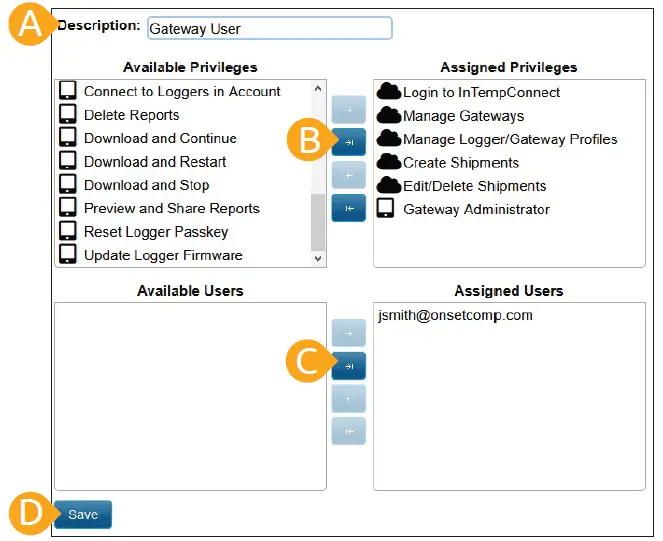Click device icon beside Preview and Share Reports
663x541 pixels.
tap(68, 207)
